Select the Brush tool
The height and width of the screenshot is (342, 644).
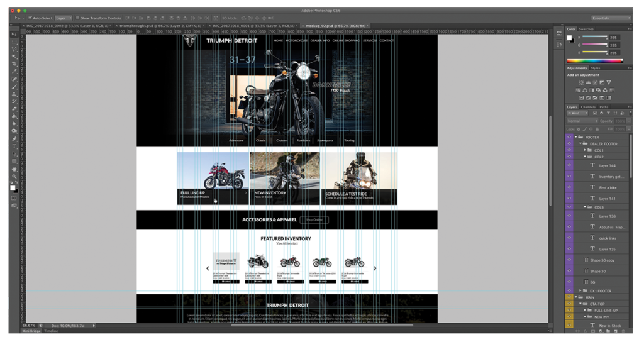tap(14, 87)
